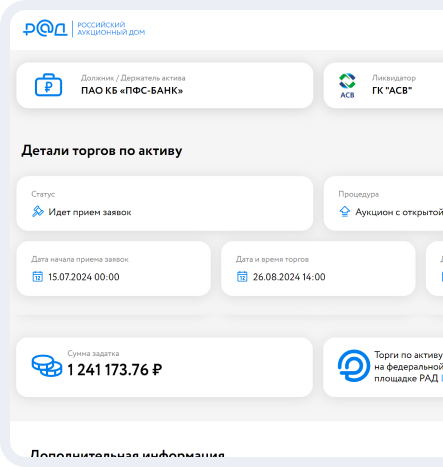
Task: Click the blue РАД platform circle logo
Action: (354, 366)
